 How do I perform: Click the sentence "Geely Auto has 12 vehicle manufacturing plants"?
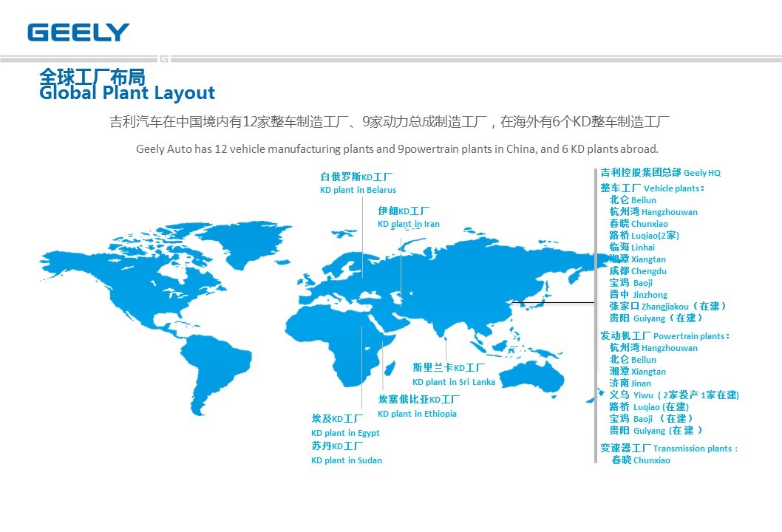[397, 149]
